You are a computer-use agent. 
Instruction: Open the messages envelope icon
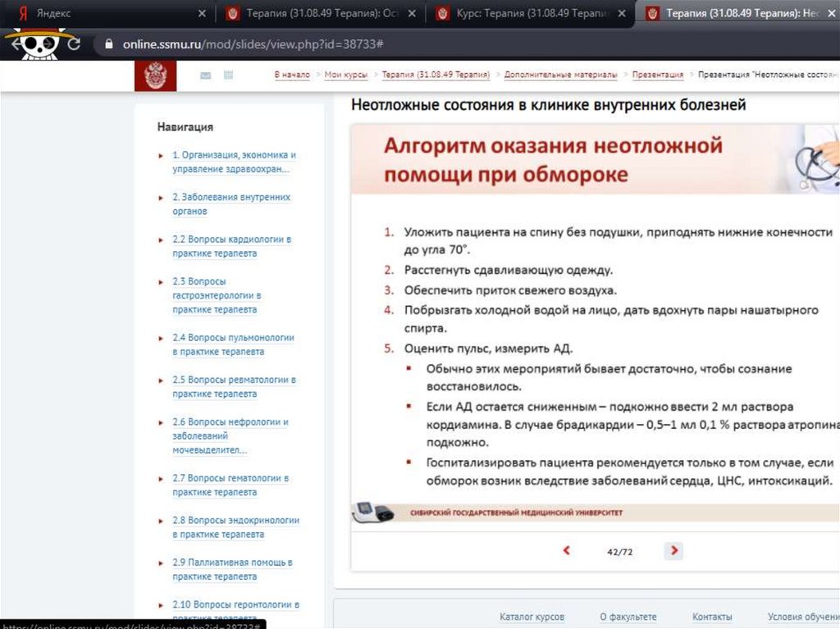pos(205,75)
